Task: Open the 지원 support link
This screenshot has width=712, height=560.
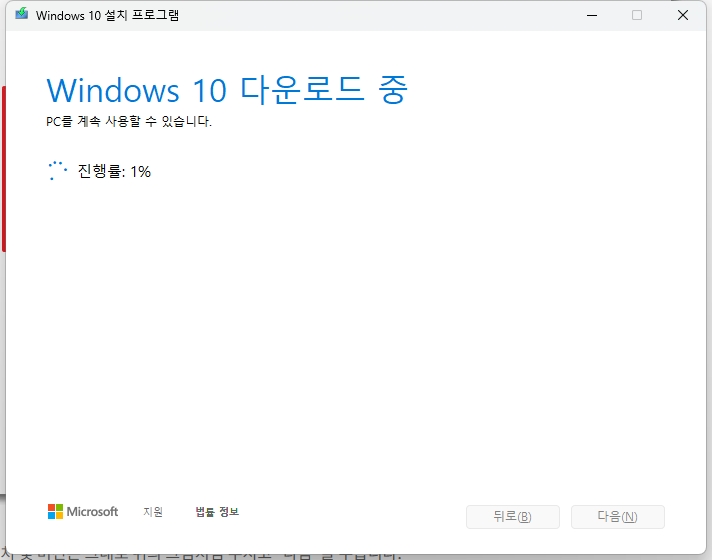Action: click(x=153, y=512)
